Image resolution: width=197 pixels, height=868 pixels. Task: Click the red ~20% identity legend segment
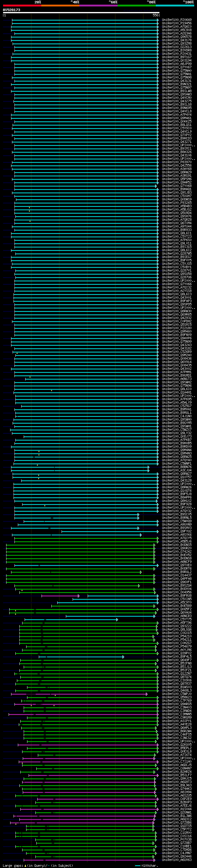pyautogui.click(x=22, y=6)
